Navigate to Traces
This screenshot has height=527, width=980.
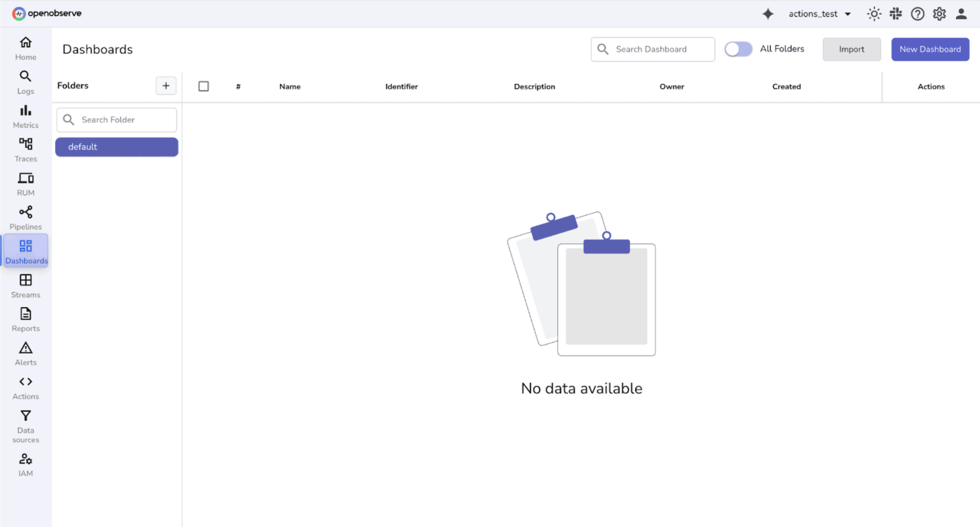pos(25,149)
